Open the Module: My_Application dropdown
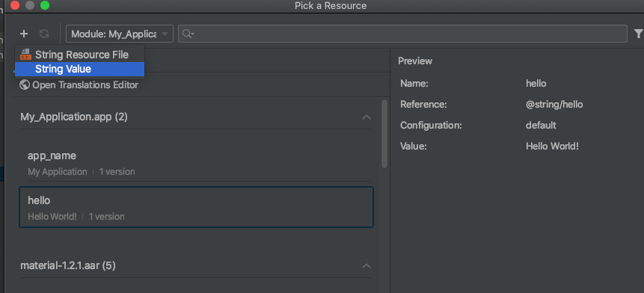Screen dimensions: 644x293 [120, 34]
